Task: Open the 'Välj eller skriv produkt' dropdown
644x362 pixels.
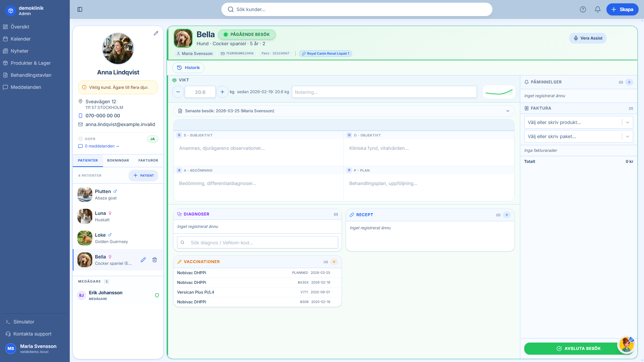Action: point(627,122)
